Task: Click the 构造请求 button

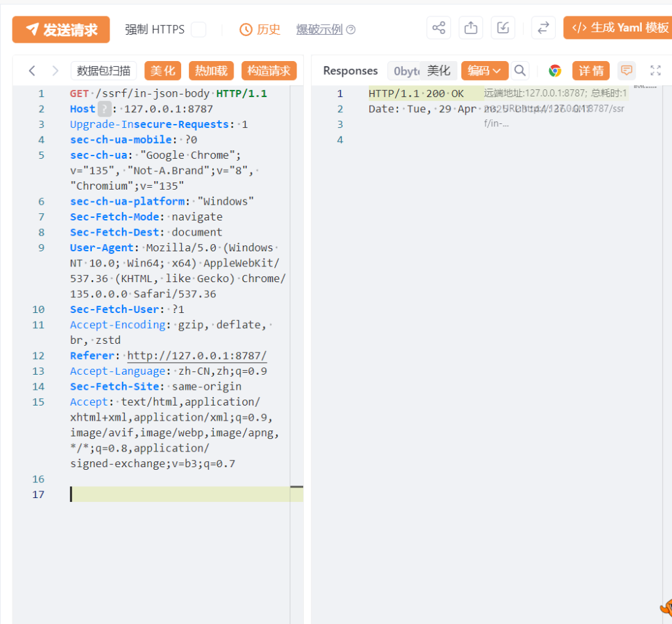Action: (x=269, y=71)
